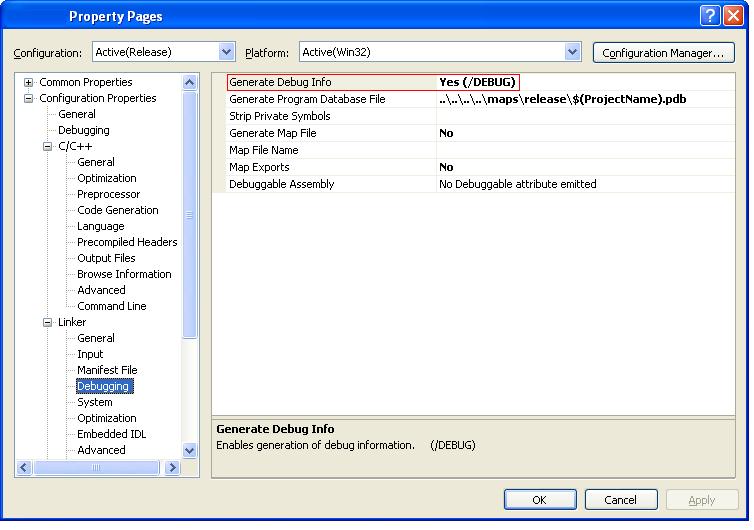Select Generate Program Database File property

coord(307,100)
